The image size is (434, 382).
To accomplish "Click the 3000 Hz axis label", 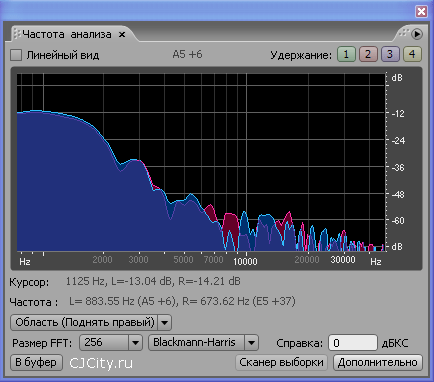I will (x=138, y=260).
